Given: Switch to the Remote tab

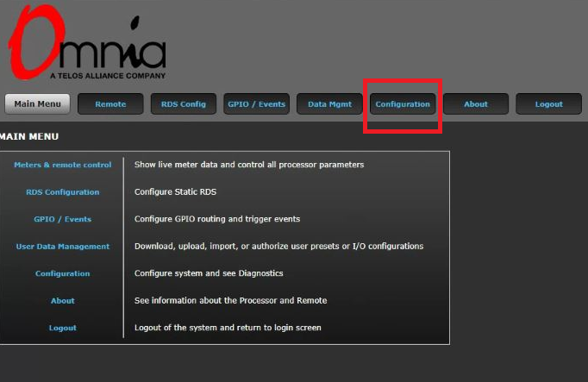Looking at the screenshot, I should tap(110, 103).
